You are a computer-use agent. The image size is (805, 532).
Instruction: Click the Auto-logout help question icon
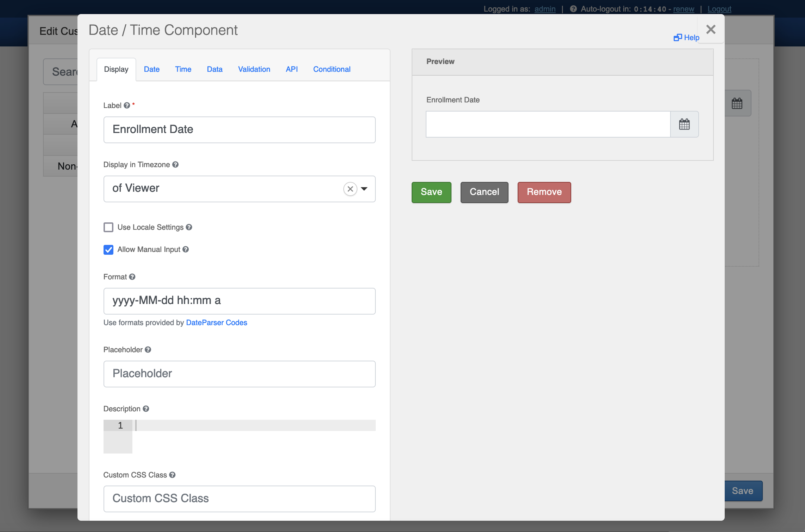coord(573,9)
